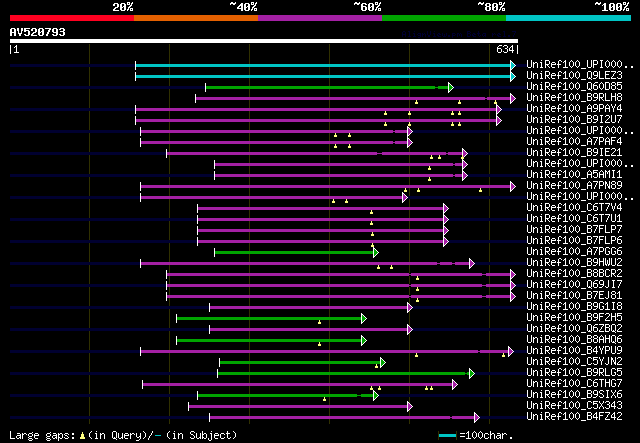Select the UniRef100_B7EJ81 label

(574, 296)
